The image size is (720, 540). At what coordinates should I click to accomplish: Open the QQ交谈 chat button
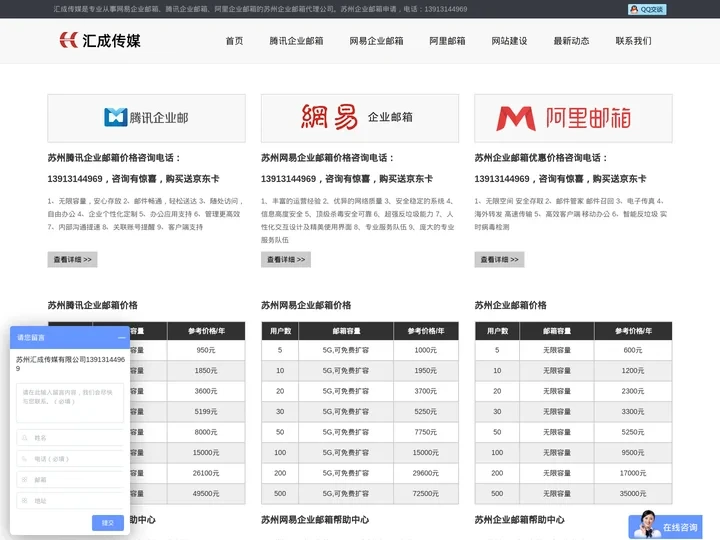coord(647,9)
